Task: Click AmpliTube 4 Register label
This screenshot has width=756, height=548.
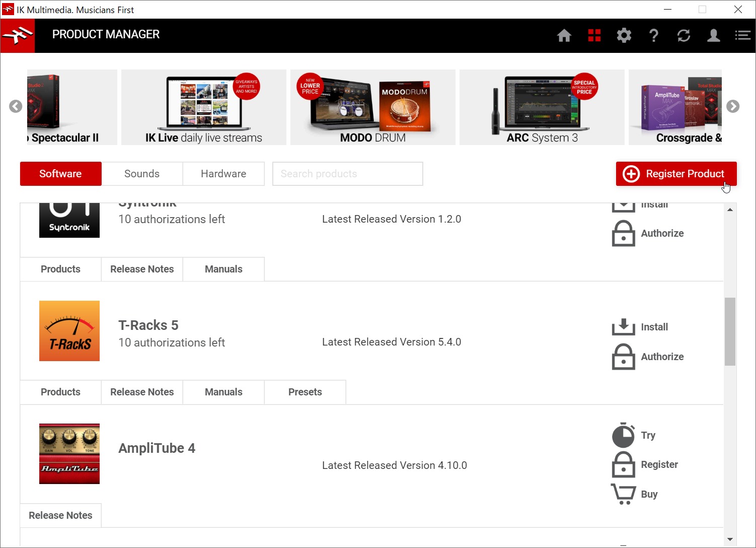Action: point(659,464)
